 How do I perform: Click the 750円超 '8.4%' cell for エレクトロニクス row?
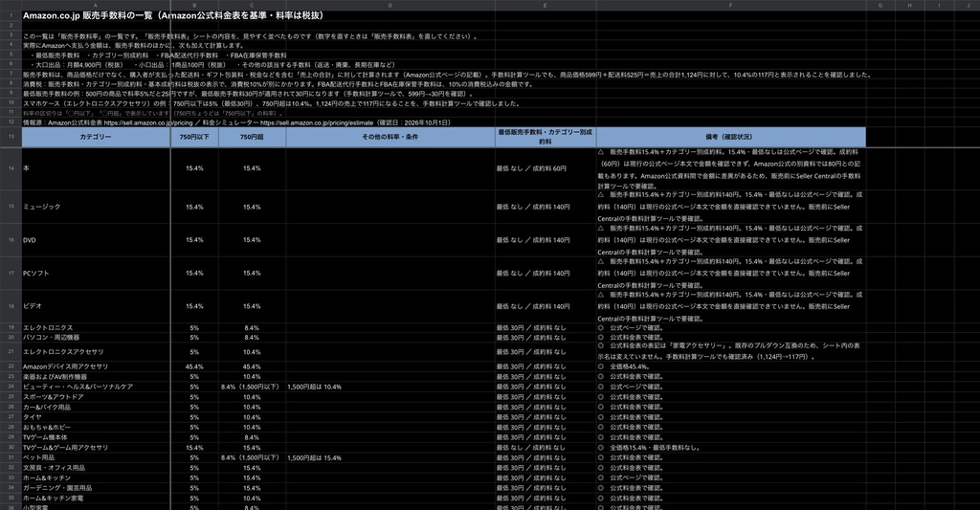coord(252,327)
